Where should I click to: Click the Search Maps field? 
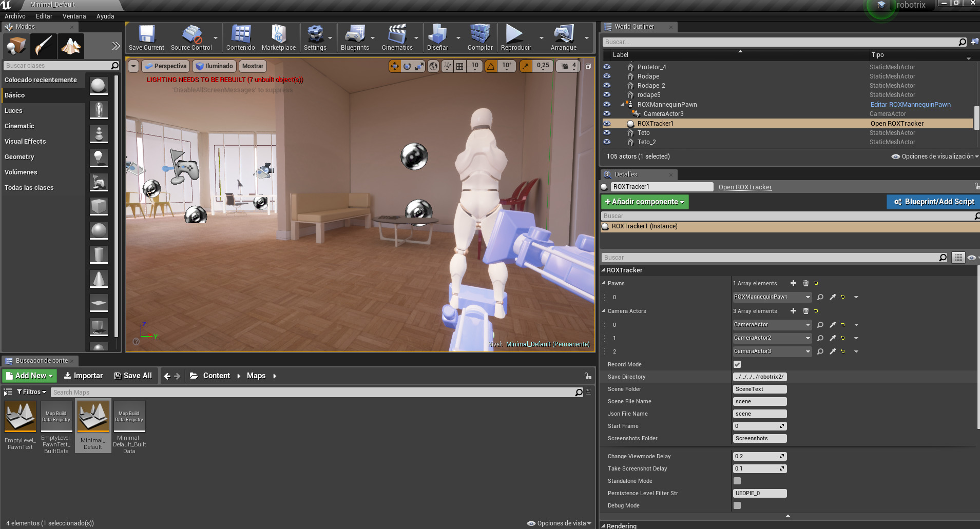[317, 393]
